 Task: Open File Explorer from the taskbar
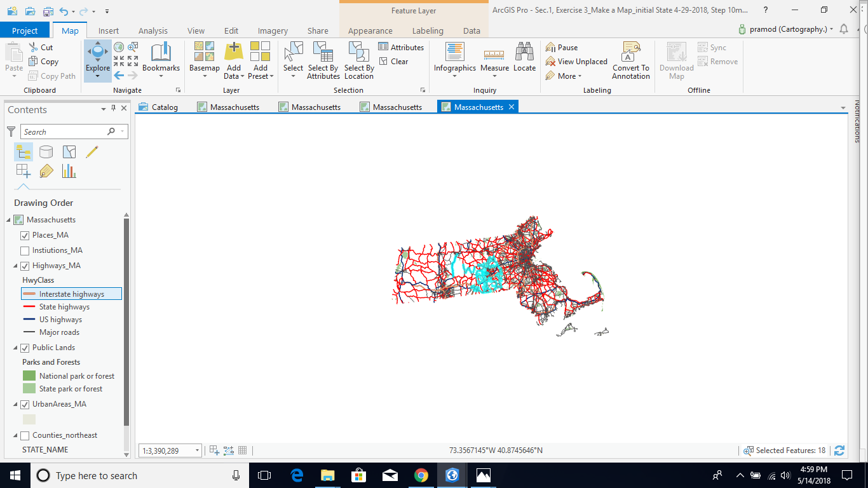(x=327, y=475)
